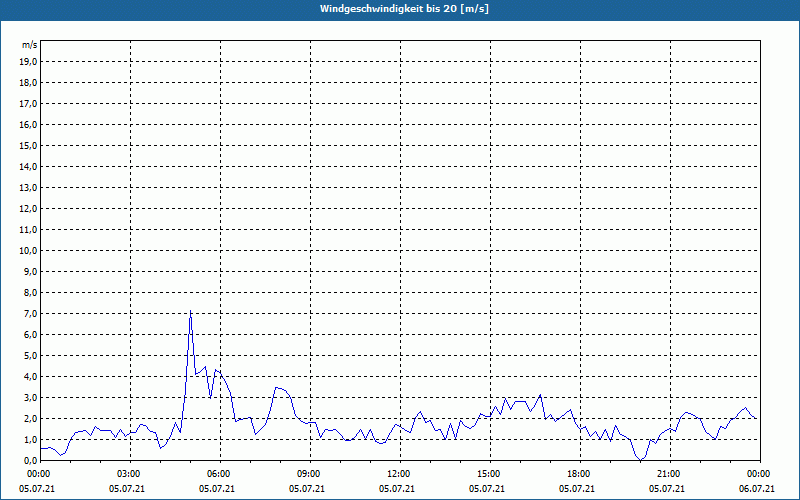The height and width of the screenshot is (500, 800).
Task: Click the 14,0 y-axis label
Action: [x=29, y=166]
